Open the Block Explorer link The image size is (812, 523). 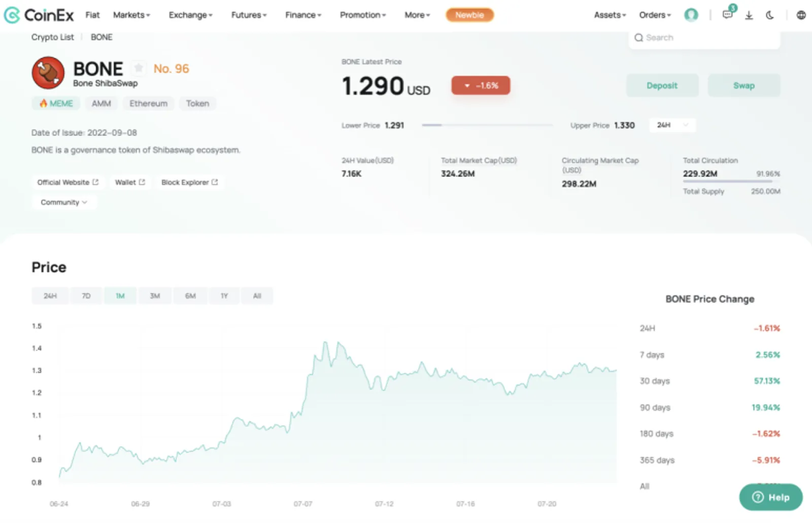click(x=190, y=182)
